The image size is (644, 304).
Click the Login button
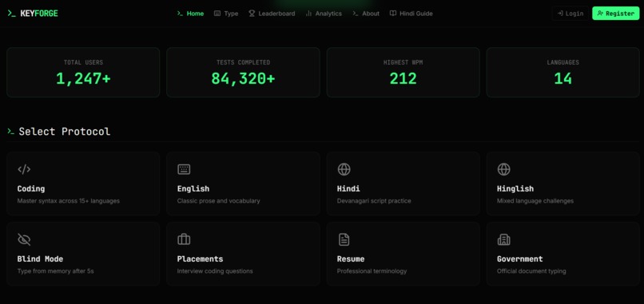[x=570, y=13]
